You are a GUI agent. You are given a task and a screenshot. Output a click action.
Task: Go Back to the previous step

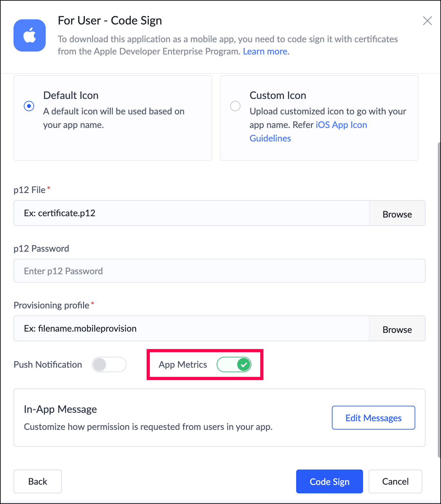pyautogui.click(x=38, y=481)
